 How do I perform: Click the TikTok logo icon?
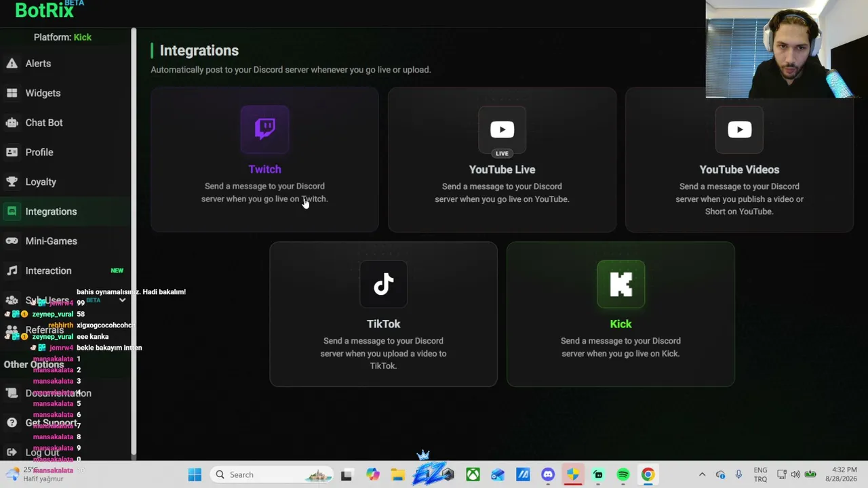[383, 284]
